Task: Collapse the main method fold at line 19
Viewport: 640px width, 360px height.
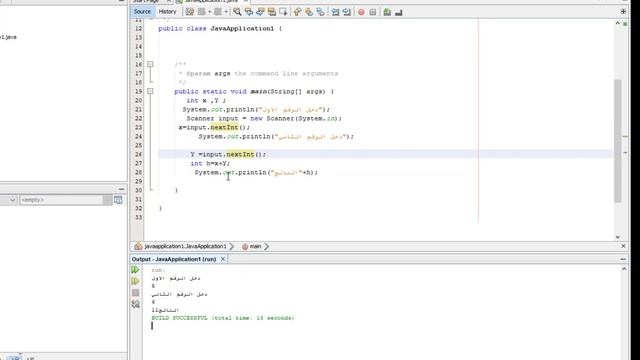Action: 150,91
